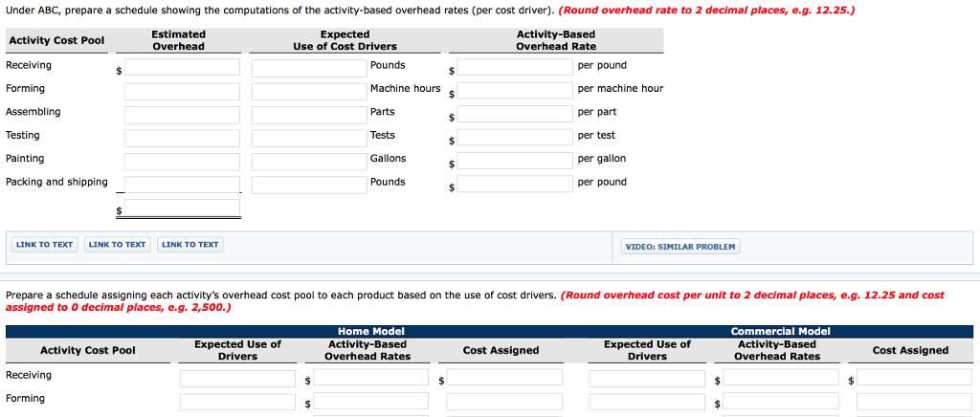The height and width of the screenshot is (417, 980).
Task: Focus the Assembling Parts input
Action: tap(309, 115)
